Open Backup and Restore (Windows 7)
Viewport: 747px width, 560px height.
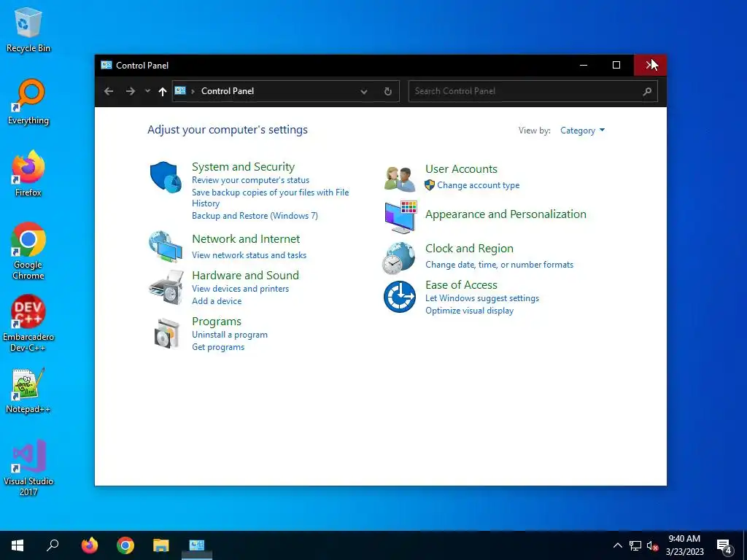(x=255, y=216)
